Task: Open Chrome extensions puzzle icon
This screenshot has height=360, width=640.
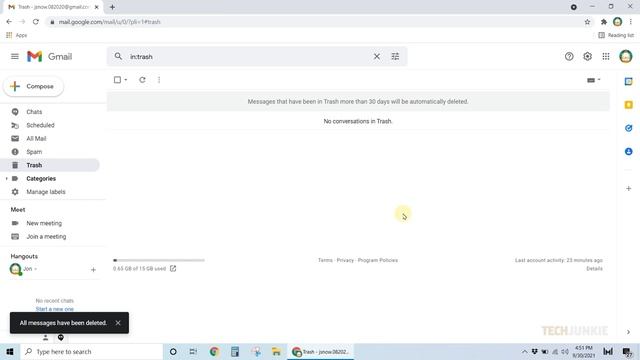Action: 604,22
